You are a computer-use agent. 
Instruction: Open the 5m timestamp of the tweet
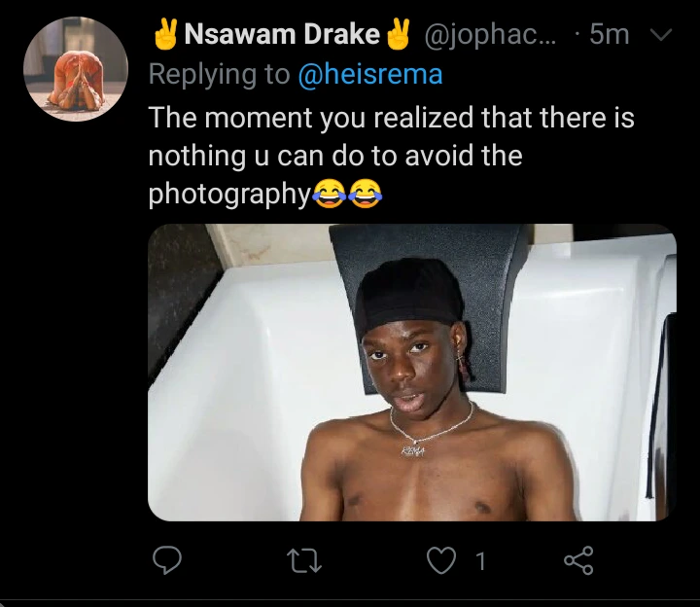(x=610, y=34)
